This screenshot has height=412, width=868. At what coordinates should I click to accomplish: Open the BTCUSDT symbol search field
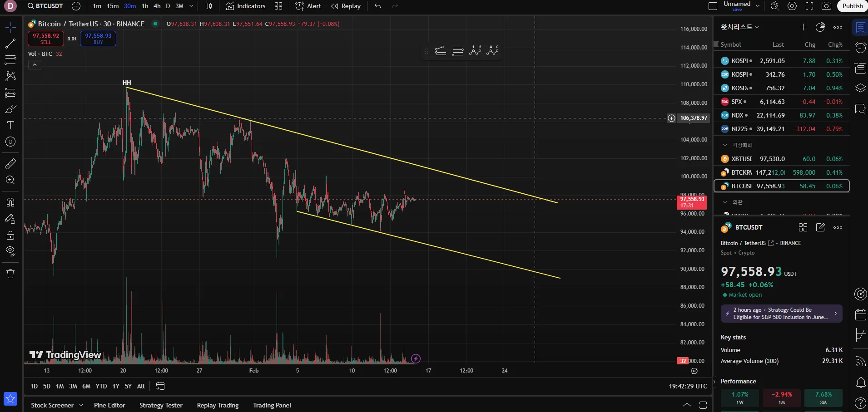(45, 6)
